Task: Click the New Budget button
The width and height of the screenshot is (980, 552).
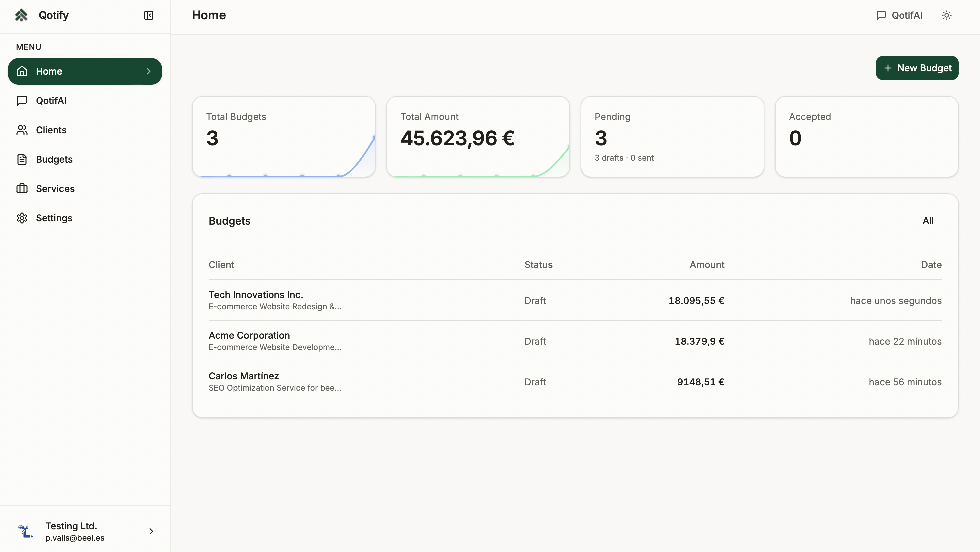Action: [917, 68]
